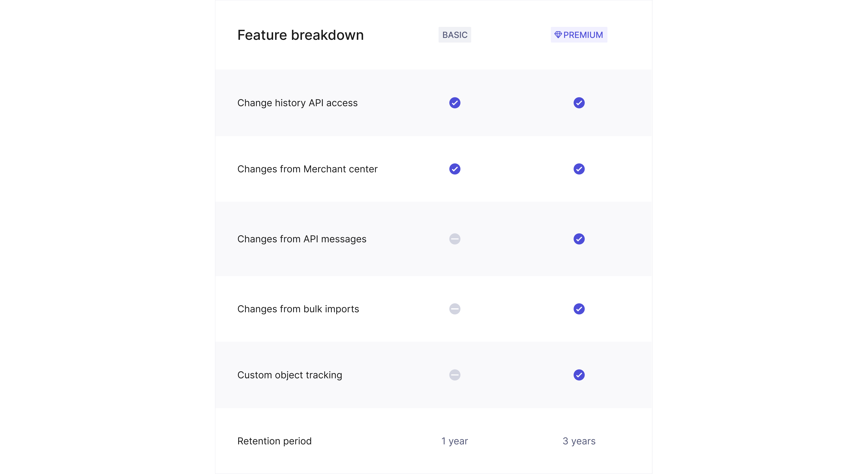Click the Premium diamond icon
Image resolution: width=868 pixels, height=474 pixels.
click(558, 35)
